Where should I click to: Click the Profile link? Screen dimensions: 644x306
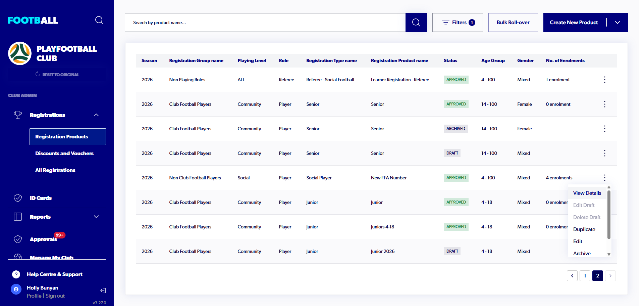point(34,296)
